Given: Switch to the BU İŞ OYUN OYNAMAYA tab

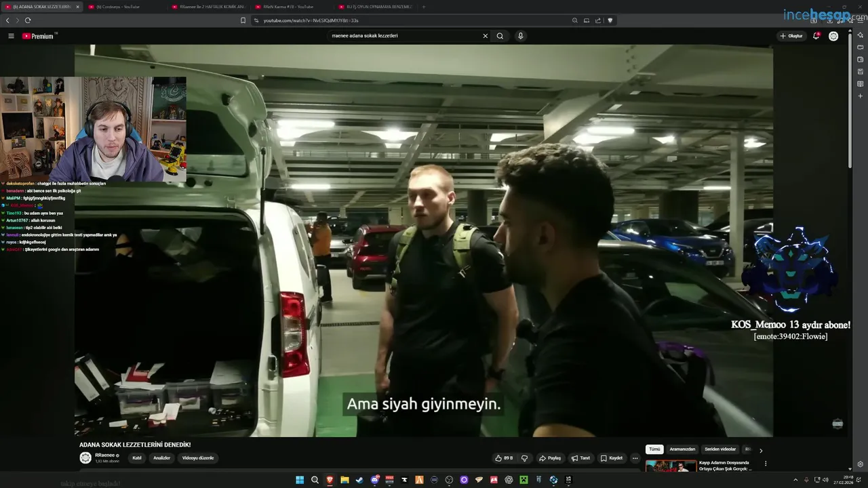Looking at the screenshot, I should (375, 7).
